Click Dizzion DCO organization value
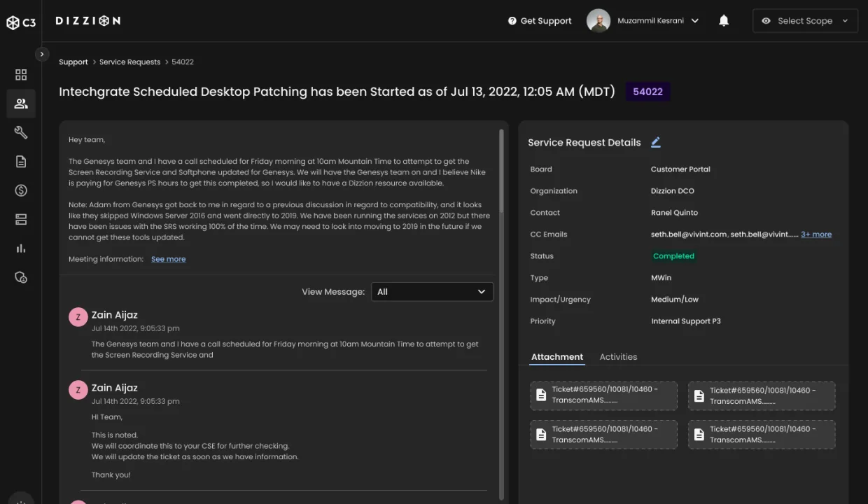Viewport: 868px width, 504px height. [x=673, y=191]
